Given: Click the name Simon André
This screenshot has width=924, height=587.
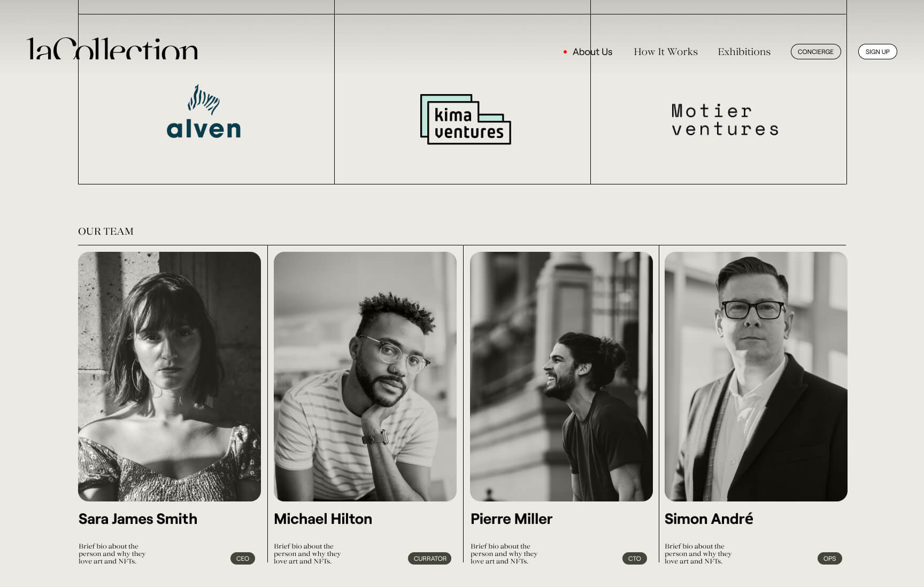Looking at the screenshot, I should pos(709,519).
